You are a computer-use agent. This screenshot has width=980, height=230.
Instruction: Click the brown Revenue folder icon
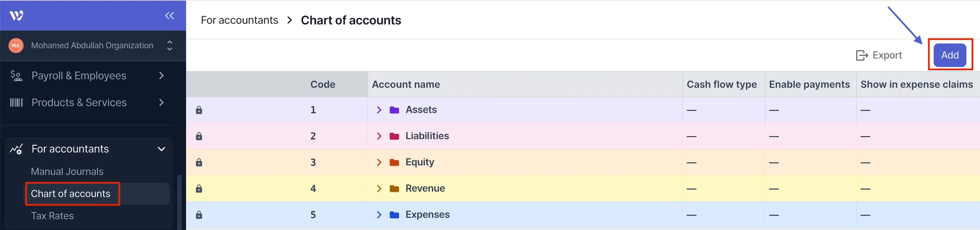tap(394, 189)
